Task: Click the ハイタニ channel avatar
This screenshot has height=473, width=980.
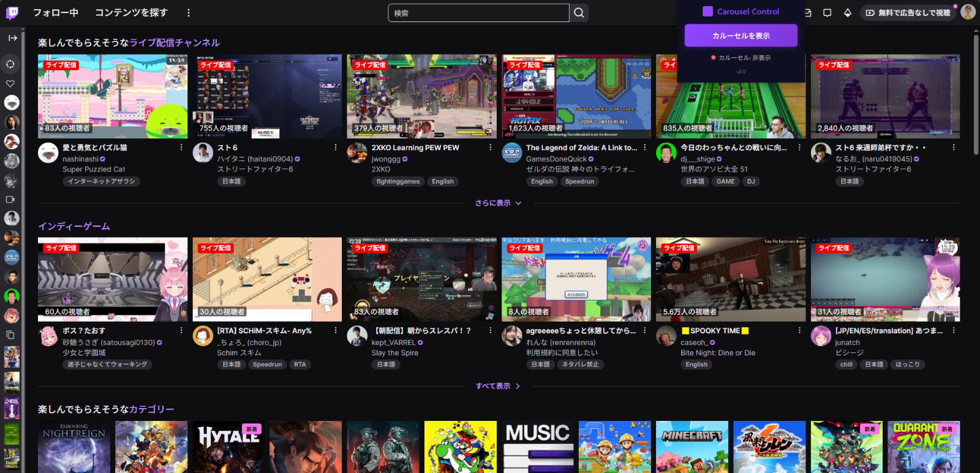Action: pyautogui.click(x=203, y=153)
